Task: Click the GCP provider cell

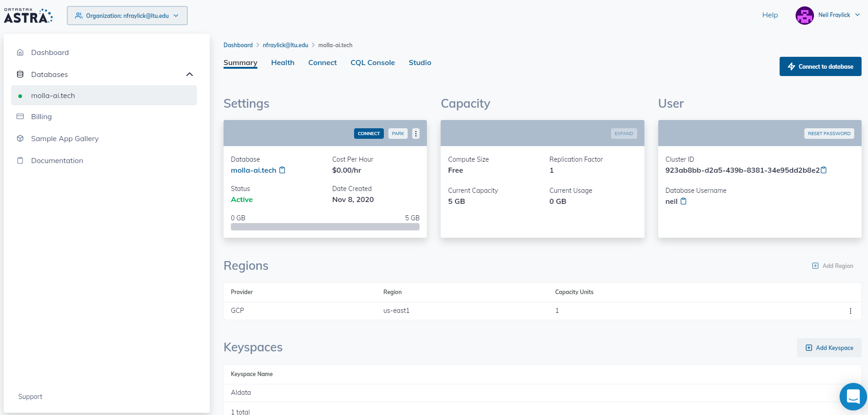Action: tap(237, 311)
